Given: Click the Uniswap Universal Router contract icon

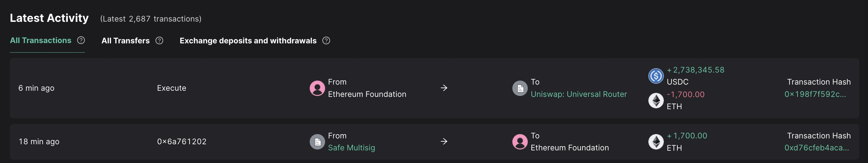Looking at the screenshot, I should 520,88.
